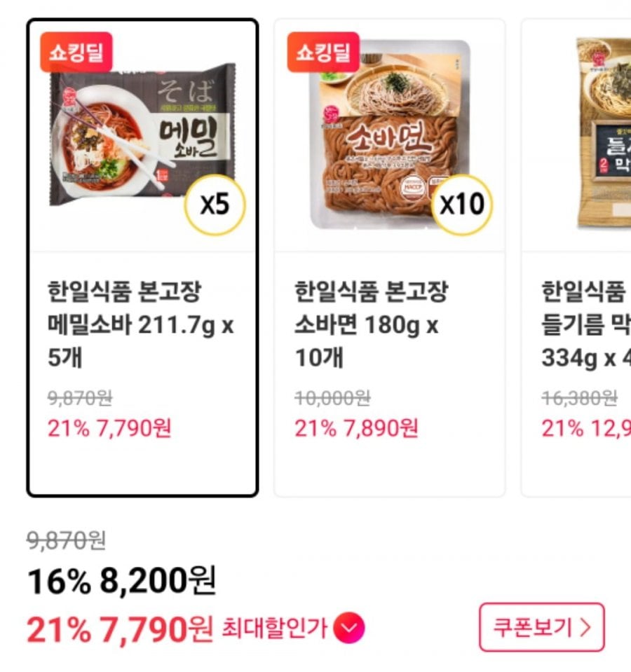Select the 들기름 막국수 334g product title
Viewport: 631px width, 672px height.
click(585, 325)
